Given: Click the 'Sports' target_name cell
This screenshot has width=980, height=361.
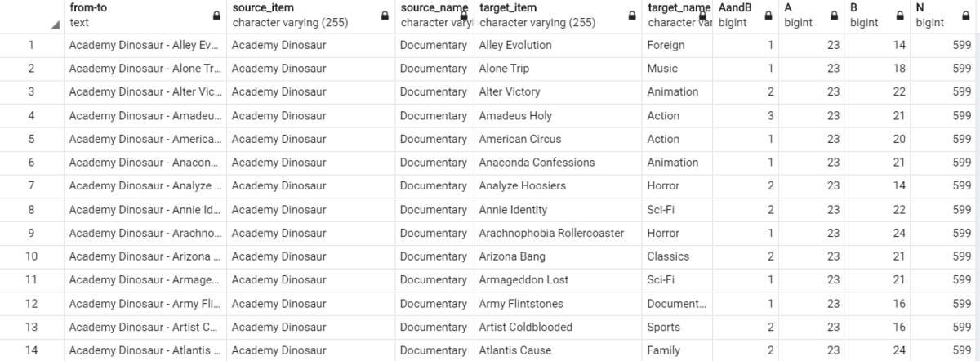Looking at the screenshot, I should point(677,328).
